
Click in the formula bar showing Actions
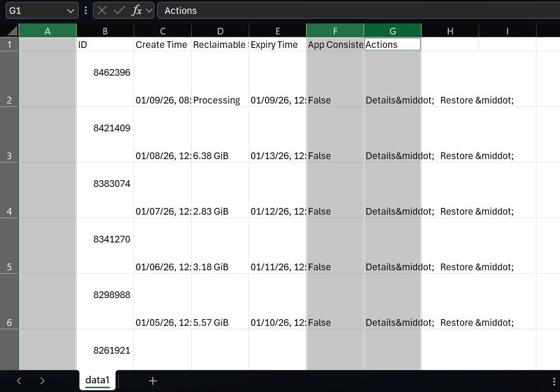[354, 11]
